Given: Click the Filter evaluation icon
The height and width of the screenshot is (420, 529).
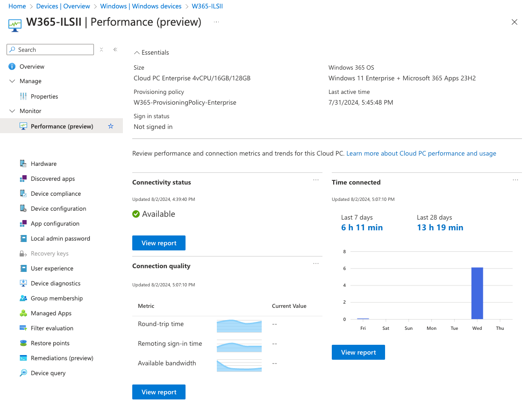Looking at the screenshot, I should point(23,328).
